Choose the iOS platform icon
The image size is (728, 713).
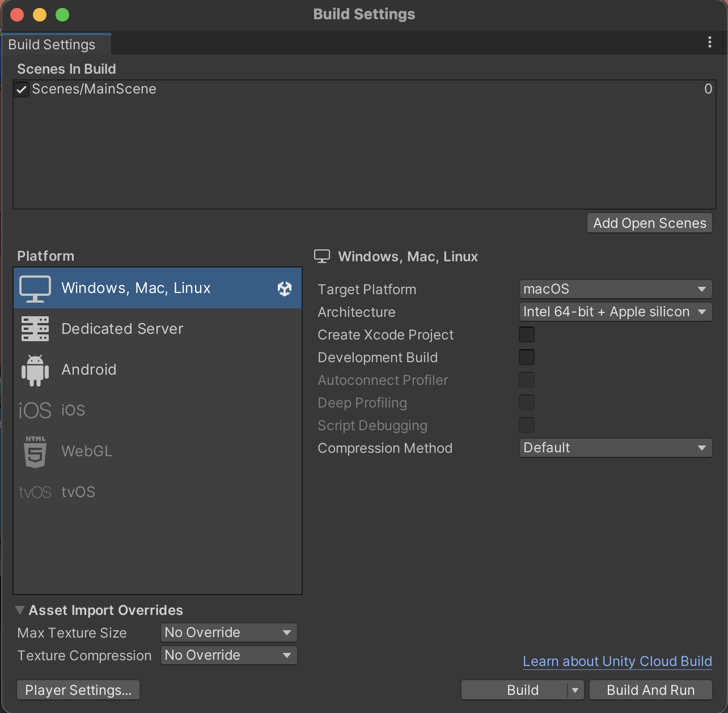tap(35, 410)
